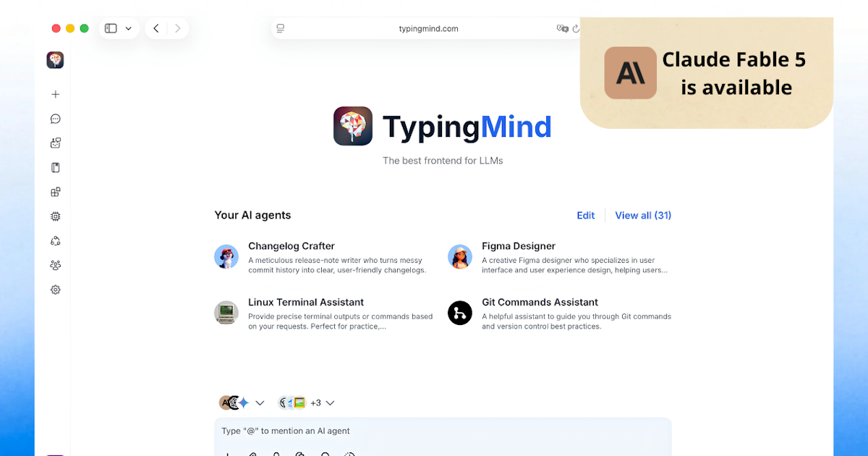Open View all (31) agents link
The width and height of the screenshot is (868, 456).
coord(643,215)
